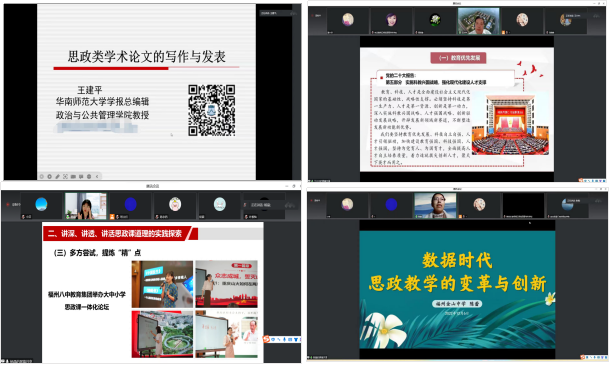609x365 pixels.
Task: Click the second round icon in slideshow toolbar
Action: [49, 176]
